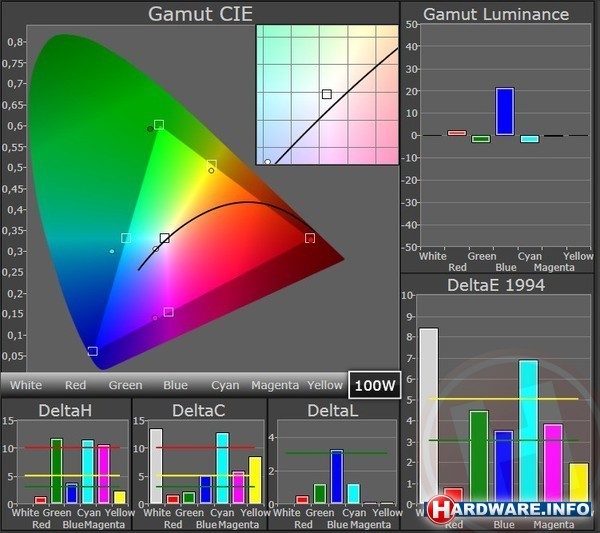This screenshot has height=533, width=600.
Task: Choose the Yellow color tab
Action: click(325, 385)
